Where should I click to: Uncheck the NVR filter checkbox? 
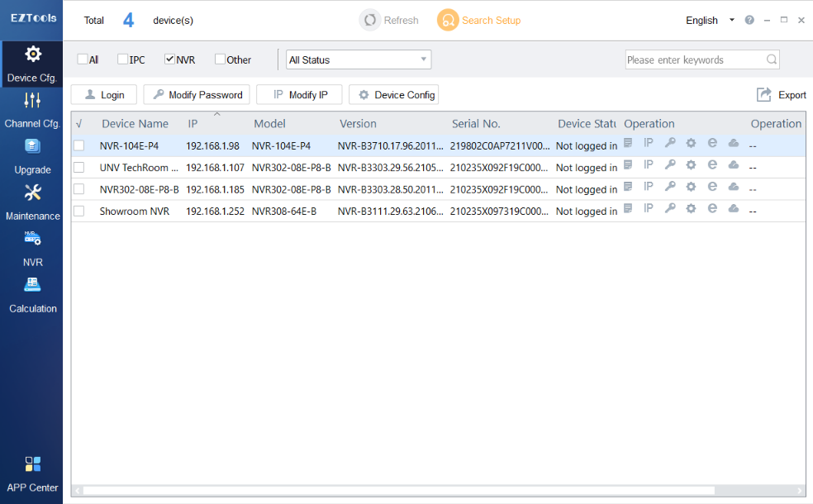coord(170,59)
